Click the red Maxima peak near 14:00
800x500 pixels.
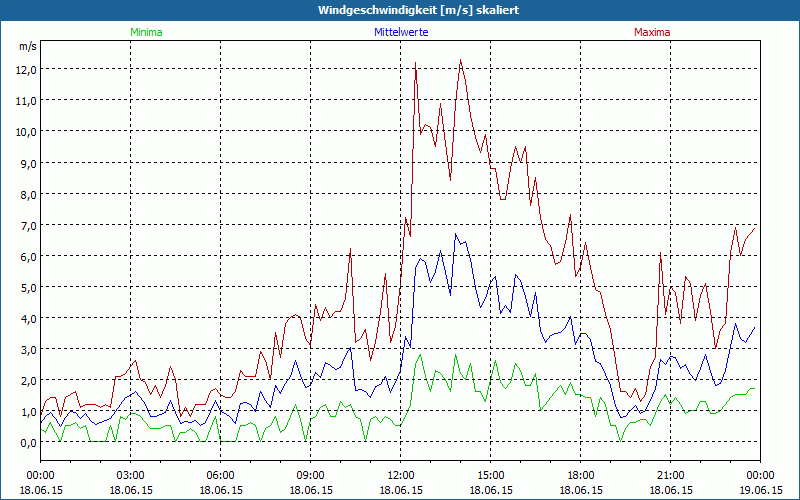pyautogui.click(x=461, y=60)
